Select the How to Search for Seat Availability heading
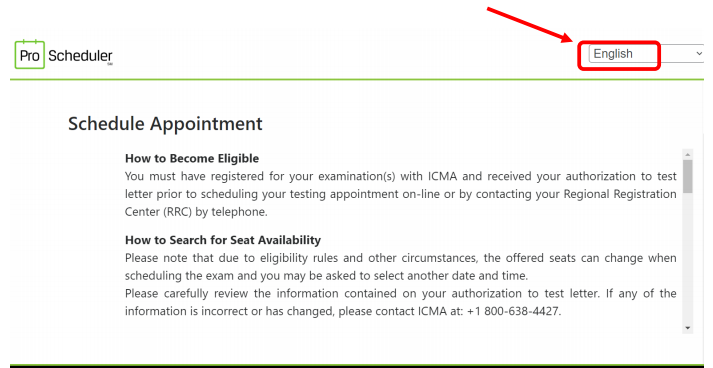713x368 pixels. pos(223,240)
